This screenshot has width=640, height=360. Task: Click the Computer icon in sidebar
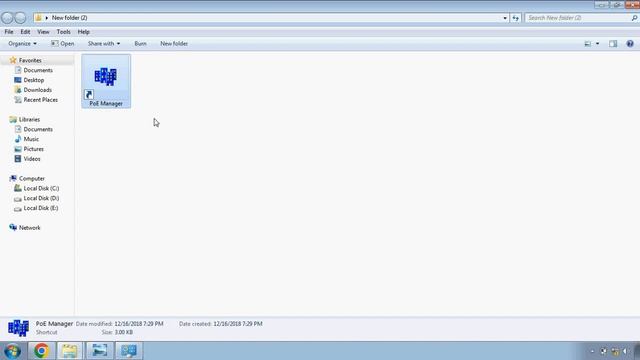click(13, 178)
